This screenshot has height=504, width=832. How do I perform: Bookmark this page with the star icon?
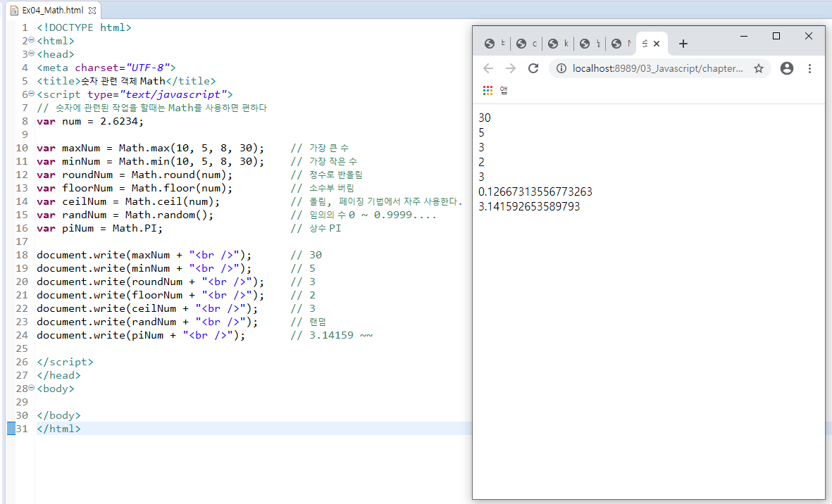759,68
